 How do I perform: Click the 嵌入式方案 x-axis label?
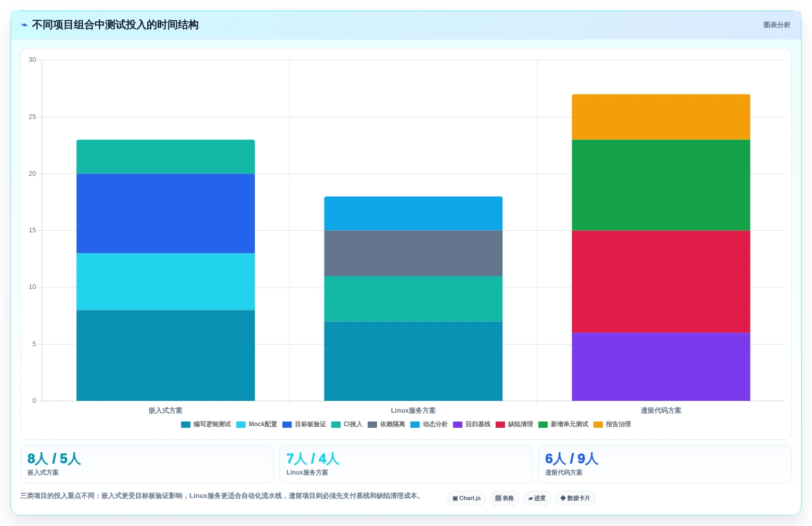click(x=165, y=411)
